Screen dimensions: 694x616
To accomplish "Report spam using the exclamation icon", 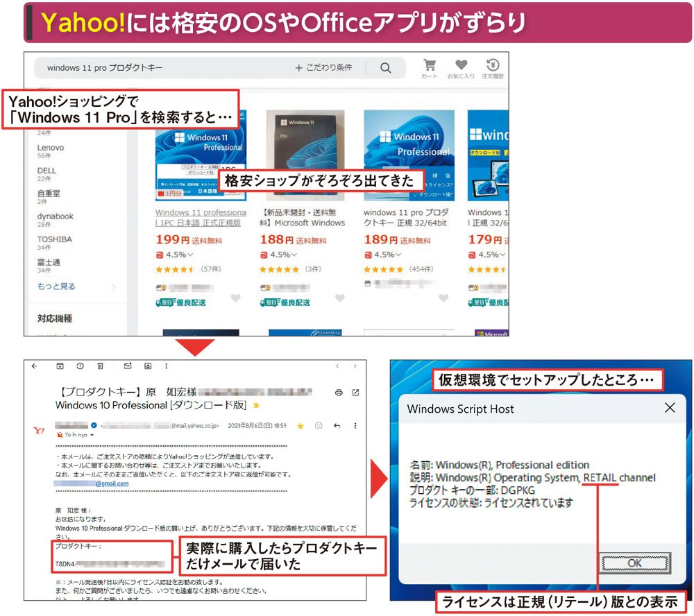I will click(x=80, y=366).
